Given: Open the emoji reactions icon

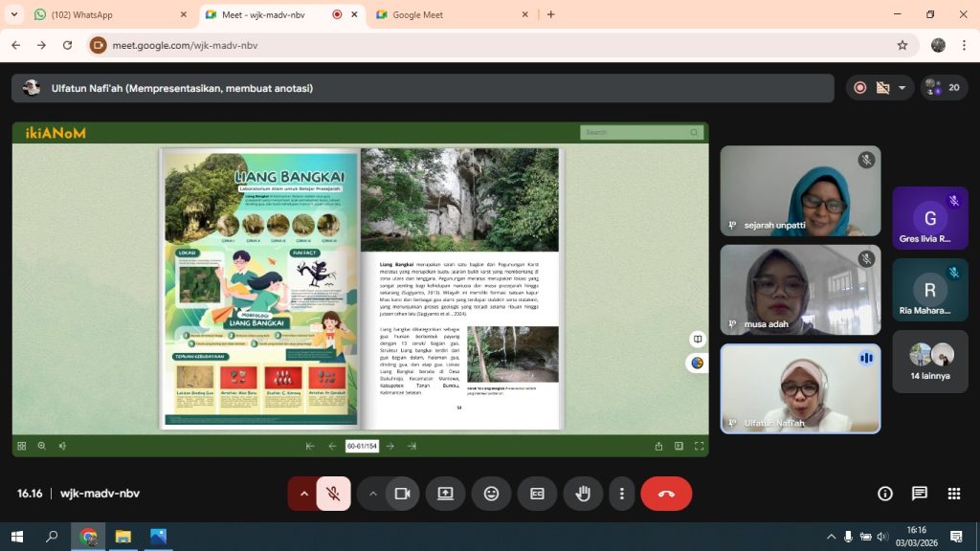Looking at the screenshot, I should coord(491,494).
